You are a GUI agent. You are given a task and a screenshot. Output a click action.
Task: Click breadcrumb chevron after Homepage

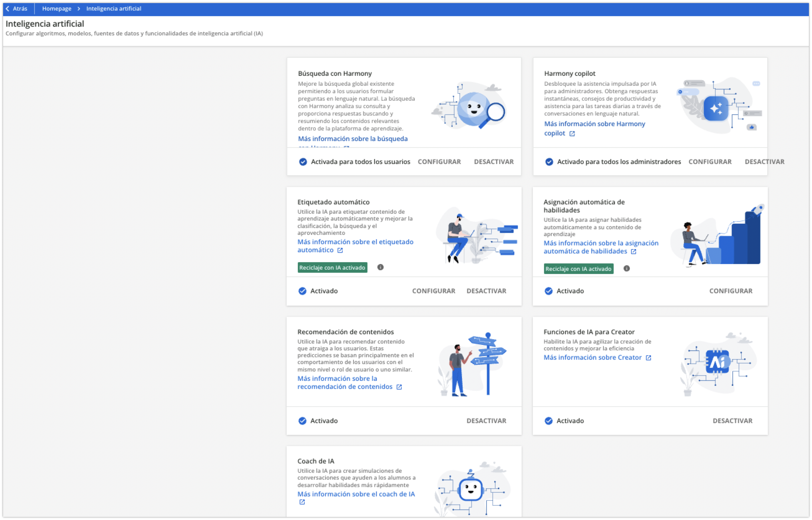click(x=79, y=9)
